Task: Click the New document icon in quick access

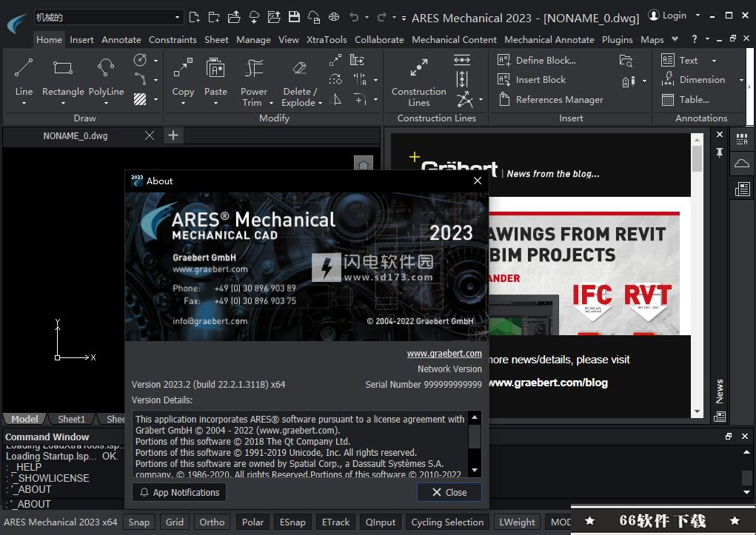Action: click(x=194, y=17)
